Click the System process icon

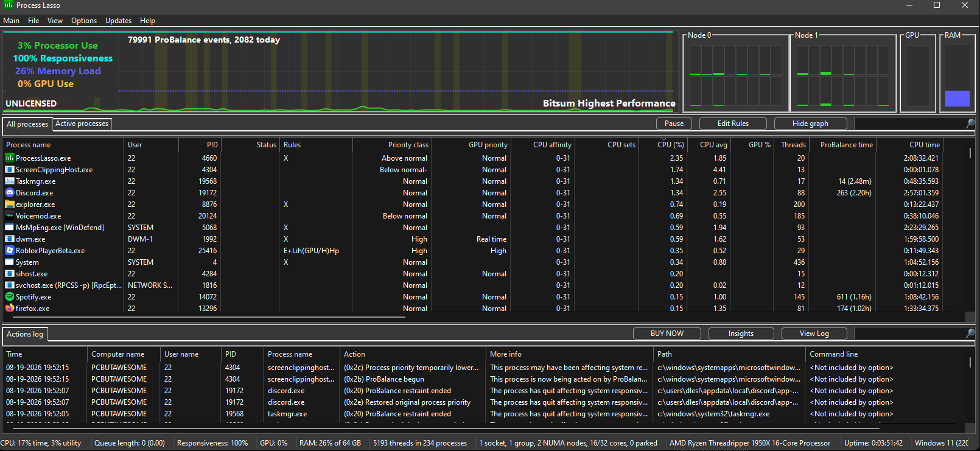pos(10,262)
